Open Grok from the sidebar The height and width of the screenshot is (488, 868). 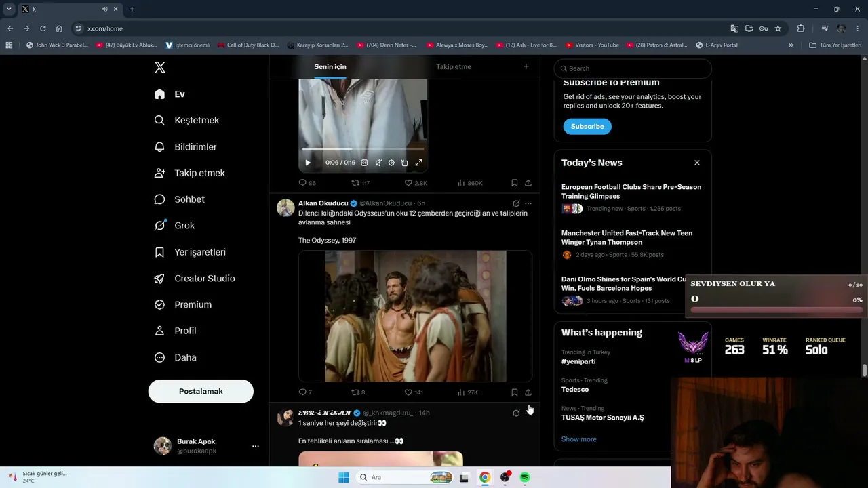[174, 226]
